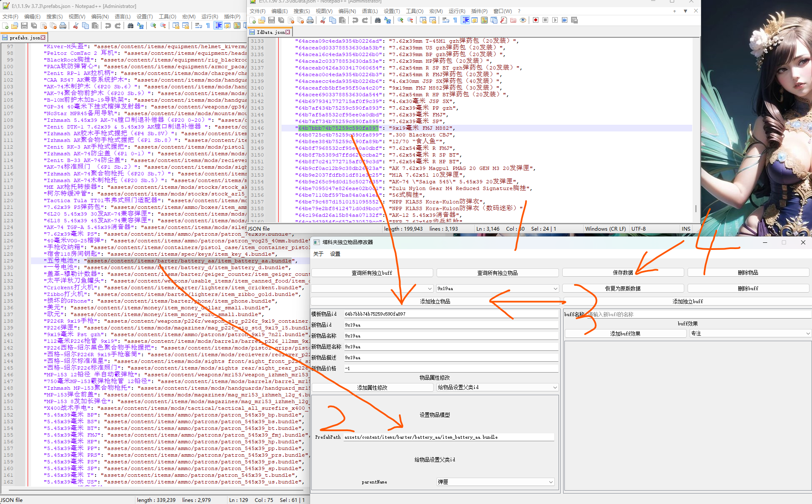Toggle indent guide in prefabs.json window toolbar

(x=218, y=26)
